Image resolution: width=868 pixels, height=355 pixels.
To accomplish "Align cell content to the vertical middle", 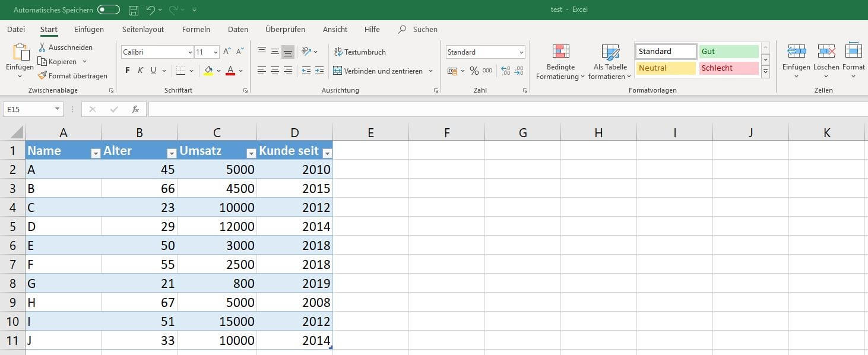I will coord(275,52).
